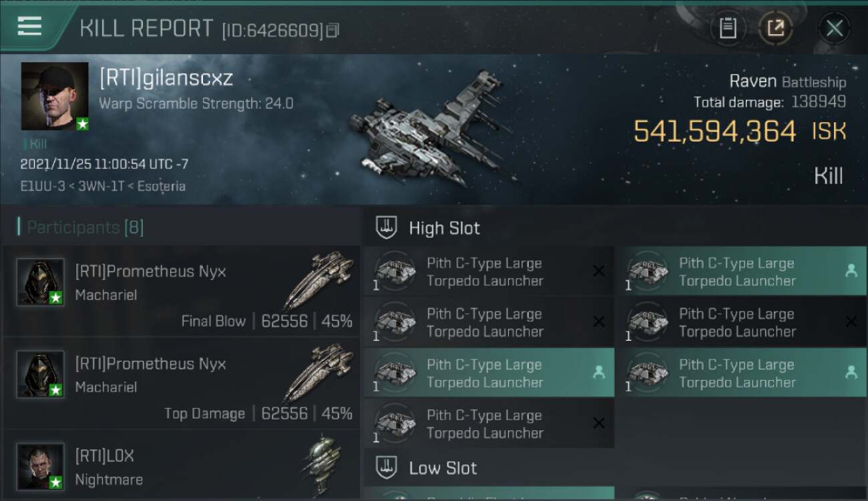Image resolution: width=868 pixels, height=501 pixels.
Task: Click the X on first torpedo launcher
Action: 599,271
